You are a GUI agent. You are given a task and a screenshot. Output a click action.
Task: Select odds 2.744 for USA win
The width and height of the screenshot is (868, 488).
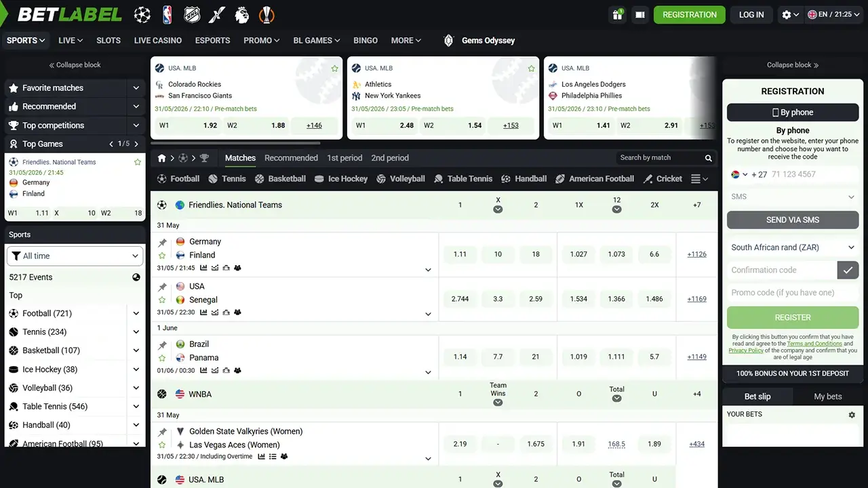(x=460, y=299)
